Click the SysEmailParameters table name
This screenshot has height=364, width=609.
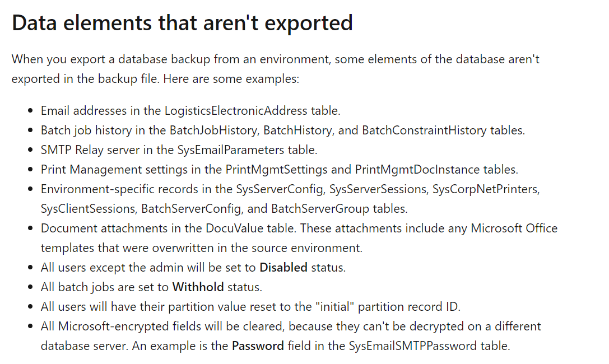tap(231, 150)
